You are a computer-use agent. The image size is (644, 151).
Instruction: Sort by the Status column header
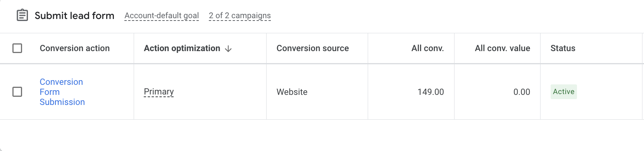563,48
